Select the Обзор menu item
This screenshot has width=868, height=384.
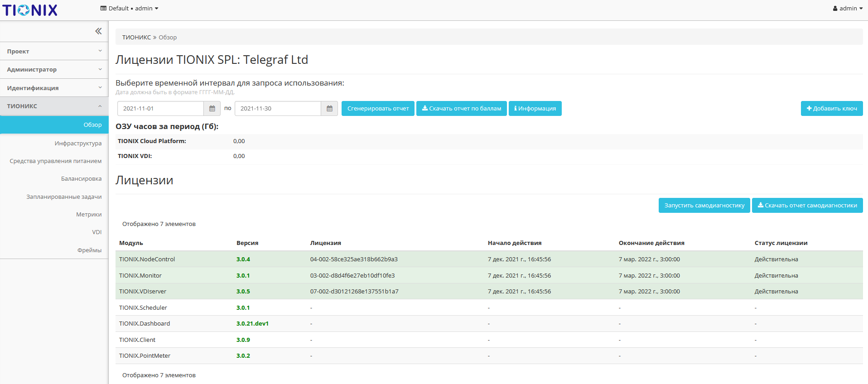click(x=54, y=125)
